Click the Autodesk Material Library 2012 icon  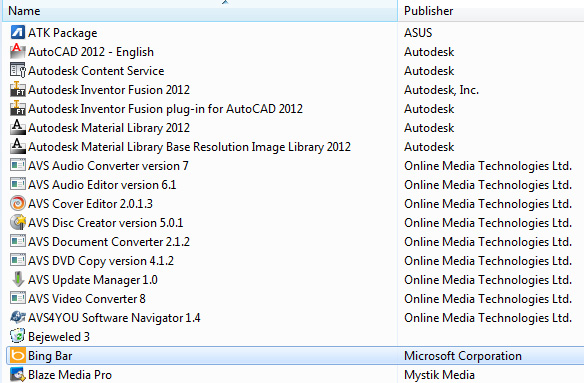[x=18, y=127]
